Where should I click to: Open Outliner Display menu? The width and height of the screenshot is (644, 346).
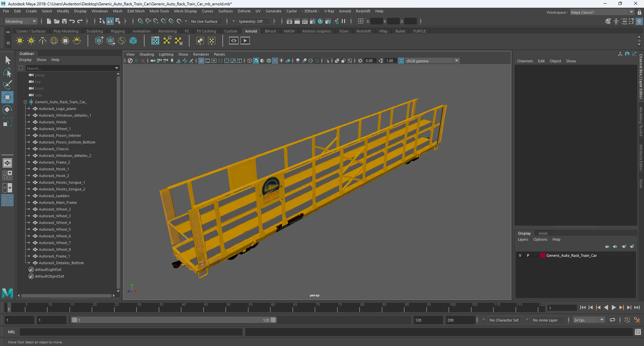(x=25, y=60)
